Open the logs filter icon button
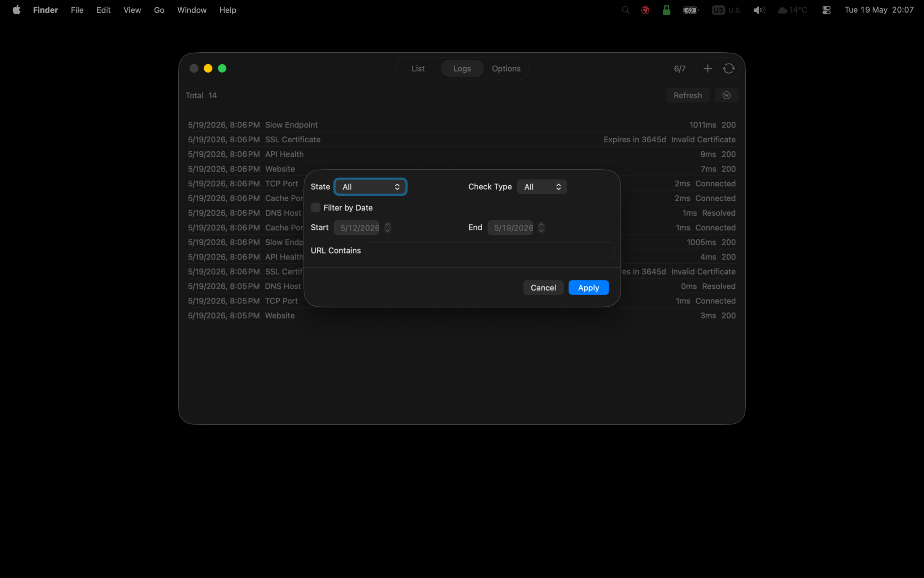 pos(726,95)
